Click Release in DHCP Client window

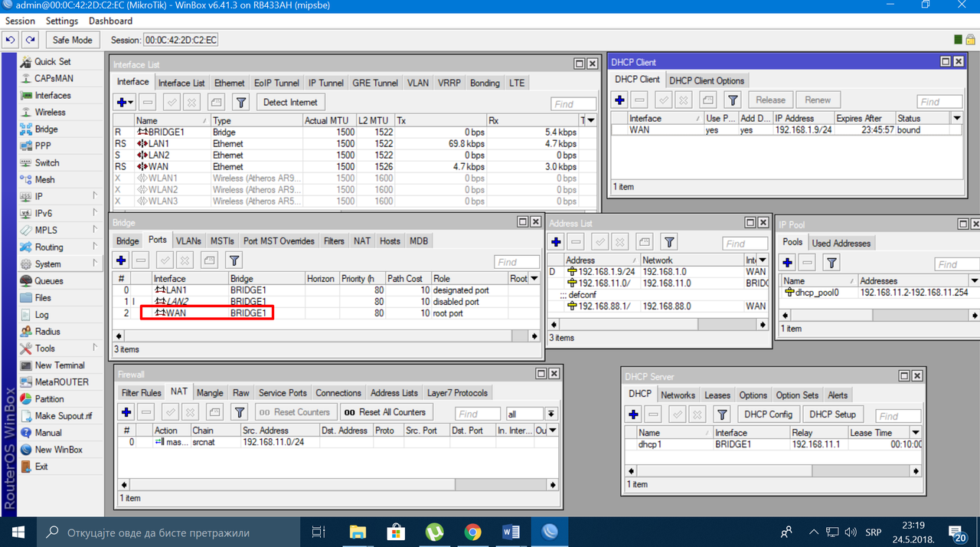pyautogui.click(x=770, y=100)
